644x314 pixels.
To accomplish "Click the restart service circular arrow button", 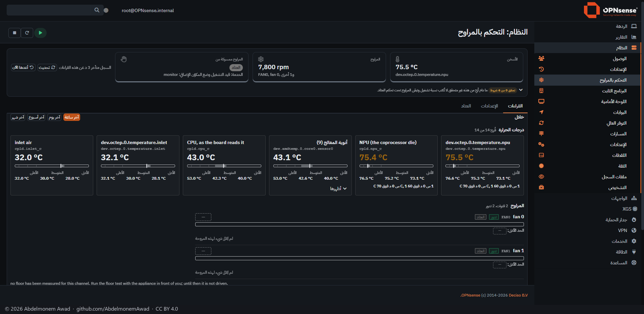I will 27,33.
